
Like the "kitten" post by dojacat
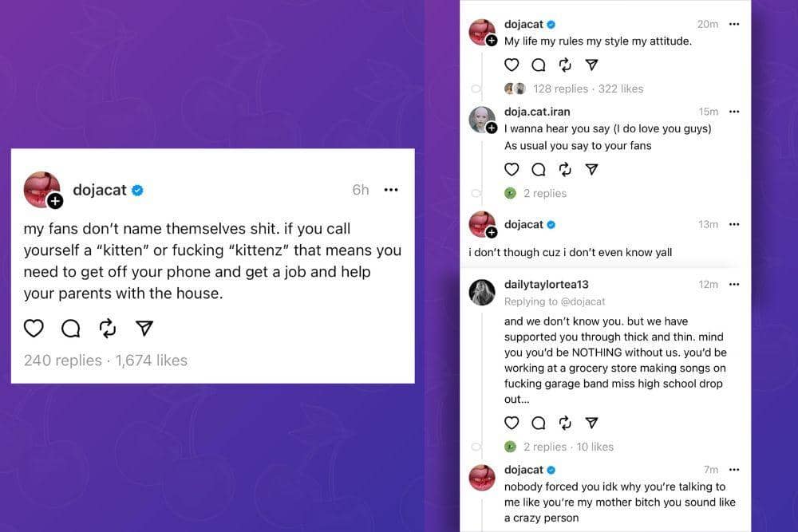(34, 329)
